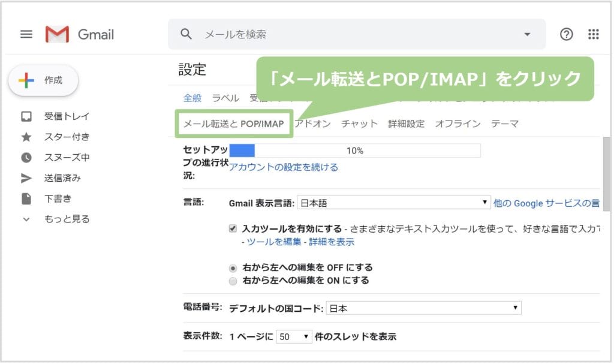Click the 表示件数: setting label

[x=203, y=336]
